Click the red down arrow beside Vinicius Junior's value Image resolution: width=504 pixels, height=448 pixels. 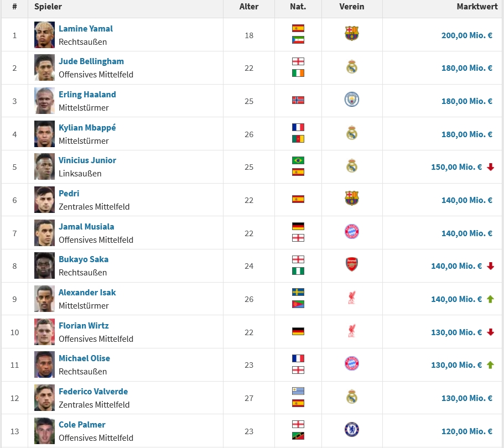490,167
